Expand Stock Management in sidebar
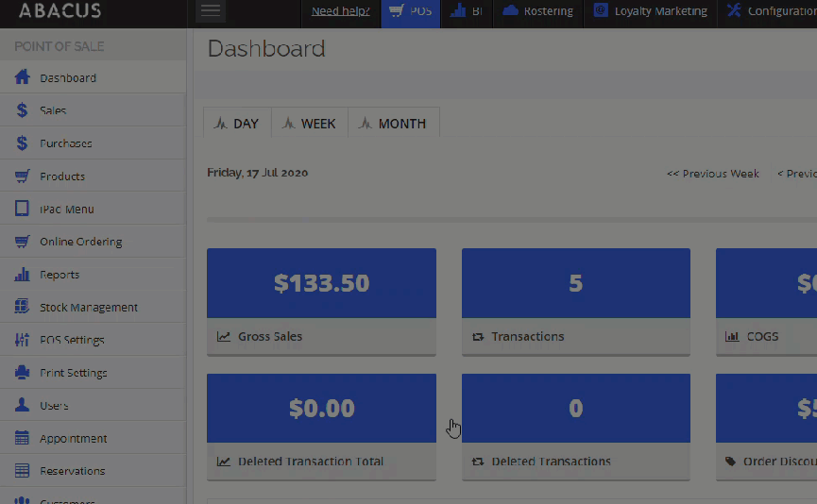 tap(89, 308)
